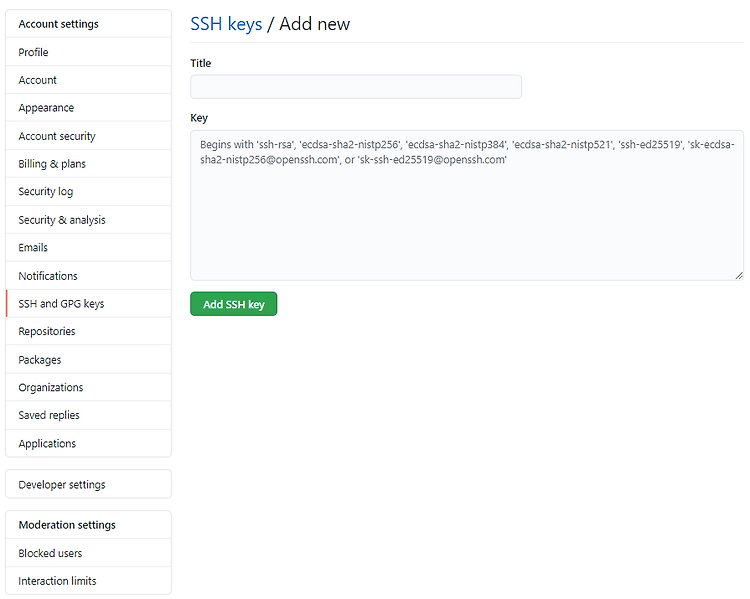Click inside the Key text area
The image size is (750, 599).
467,205
